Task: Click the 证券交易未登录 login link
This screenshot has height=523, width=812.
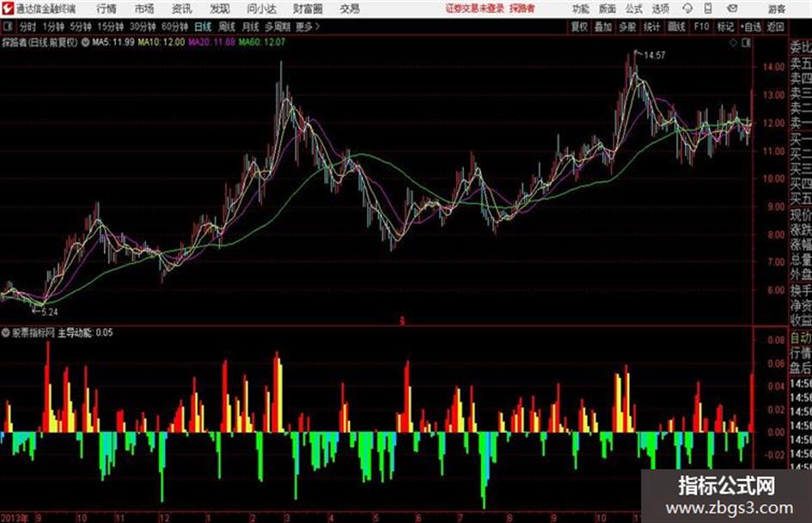Action: coord(475,9)
